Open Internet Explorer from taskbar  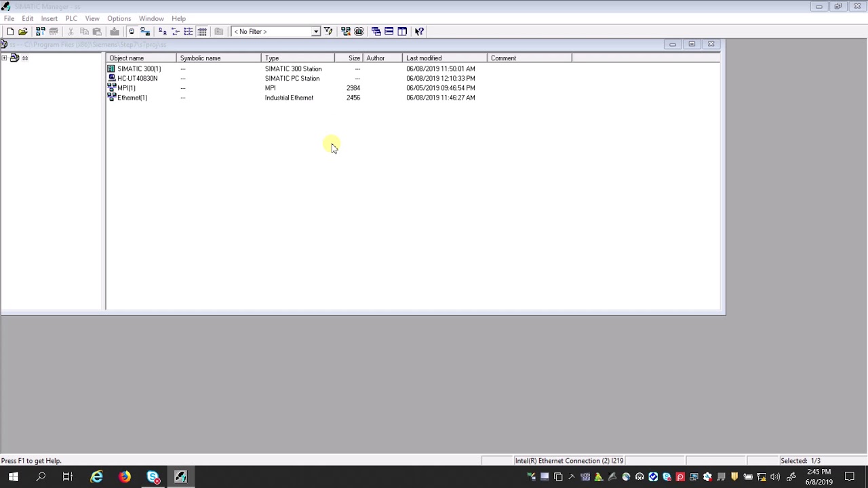click(x=97, y=476)
